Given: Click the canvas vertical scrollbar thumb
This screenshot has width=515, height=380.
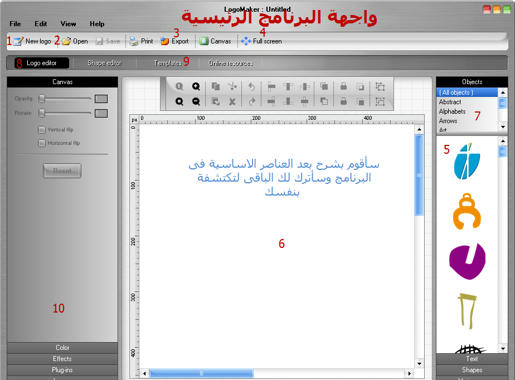Looking at the screenshot, I should coord(419,175).
